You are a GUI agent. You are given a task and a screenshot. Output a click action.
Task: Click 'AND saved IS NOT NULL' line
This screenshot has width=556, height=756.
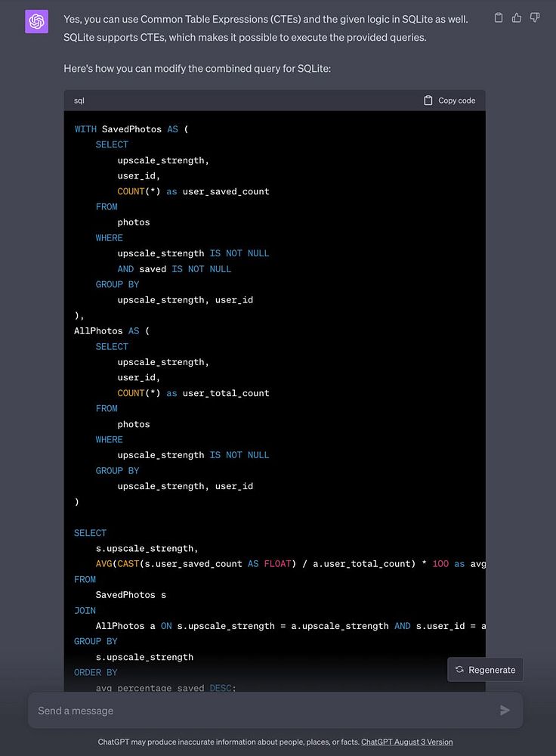click(x=175, y=269)
